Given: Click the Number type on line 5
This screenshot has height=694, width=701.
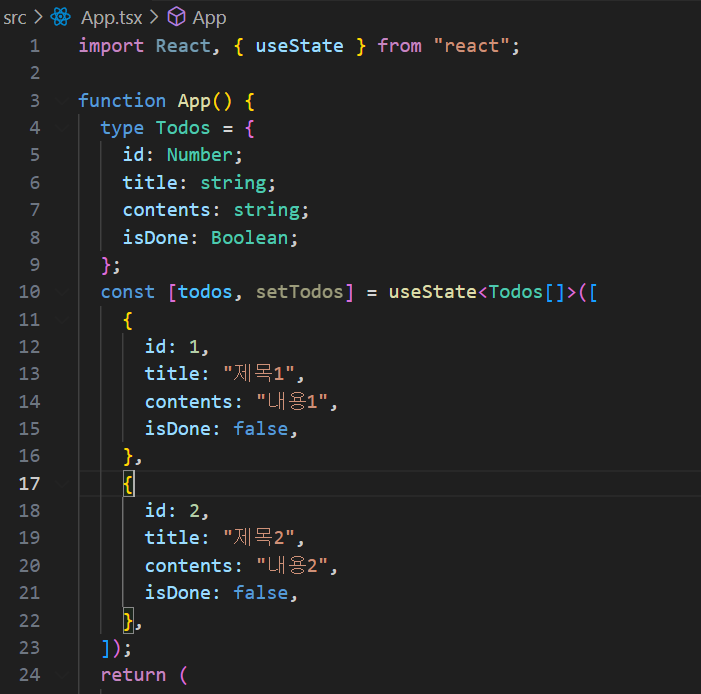Looking at the screenshot, I should click(199, 155).
